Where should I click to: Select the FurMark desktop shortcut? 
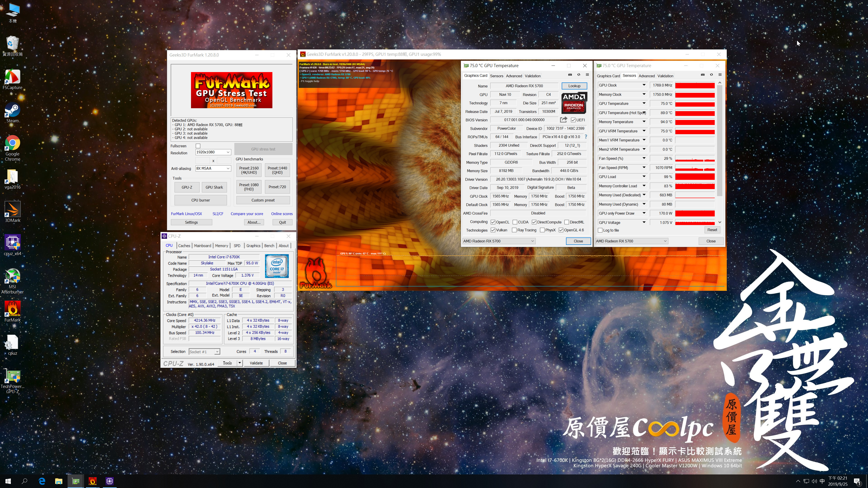[x=12, y=312]
